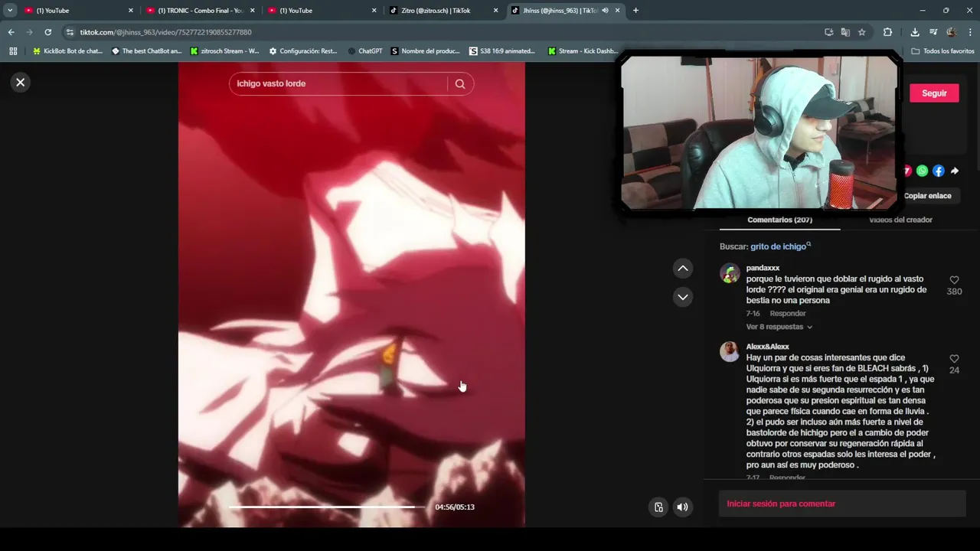Open the apps grid icon in bookmarks bar
Viewport: 980px width, 551px height.
pyautogui.click(x=13, y=51)
